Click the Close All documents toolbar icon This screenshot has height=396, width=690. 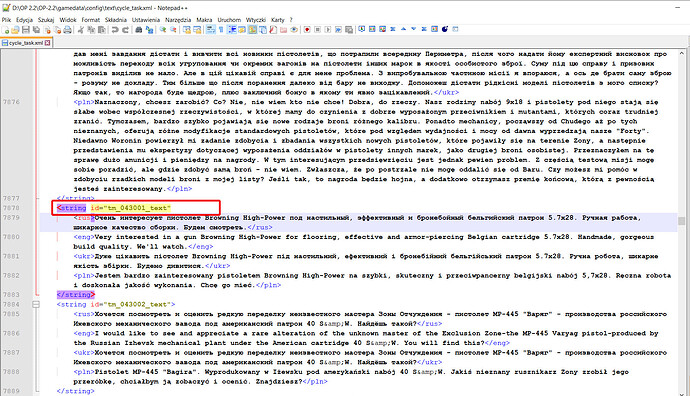pos(58,29)
